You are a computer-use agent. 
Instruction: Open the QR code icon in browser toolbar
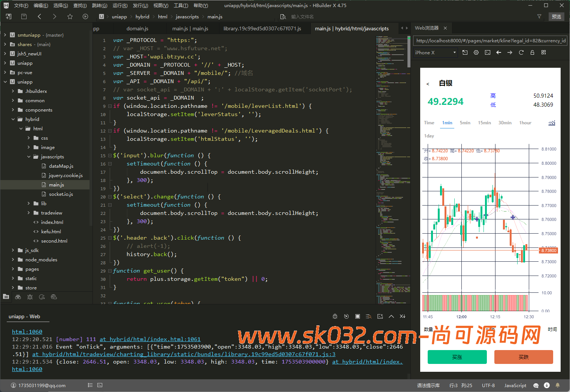coord(543,52)
